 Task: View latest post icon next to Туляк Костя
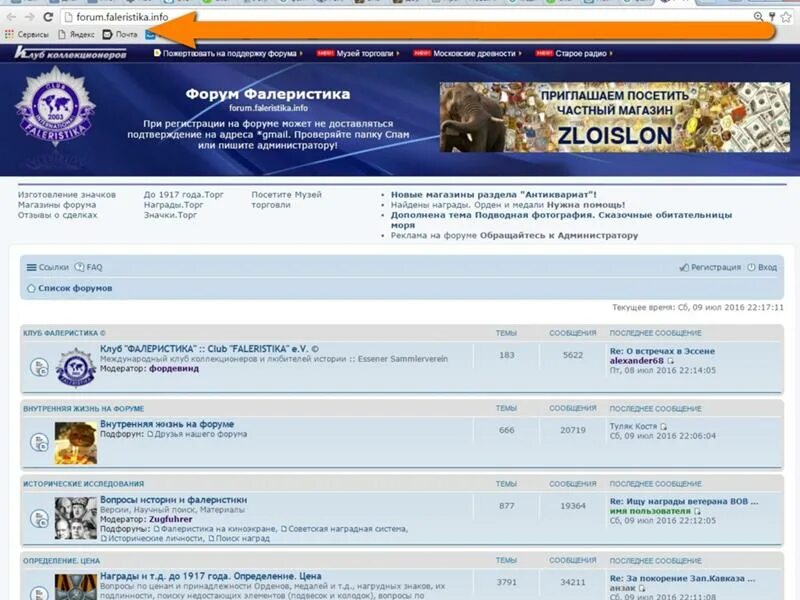(x=663, y=427)
